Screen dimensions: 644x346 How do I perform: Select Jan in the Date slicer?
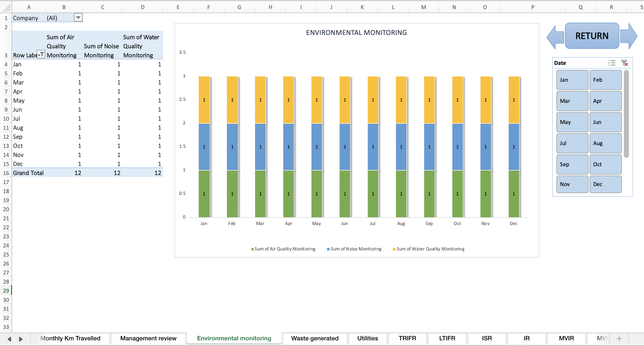coord(572,80)
